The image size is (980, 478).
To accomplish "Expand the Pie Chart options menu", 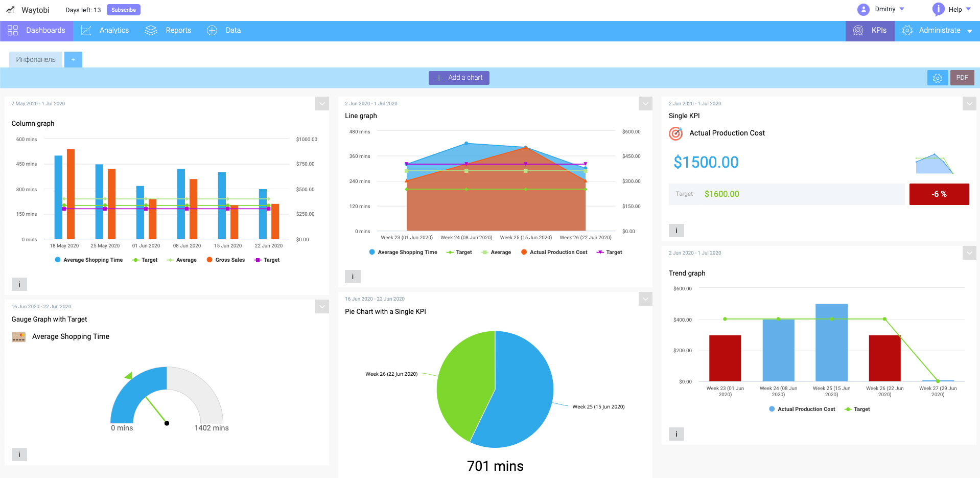I will (645, 299).
